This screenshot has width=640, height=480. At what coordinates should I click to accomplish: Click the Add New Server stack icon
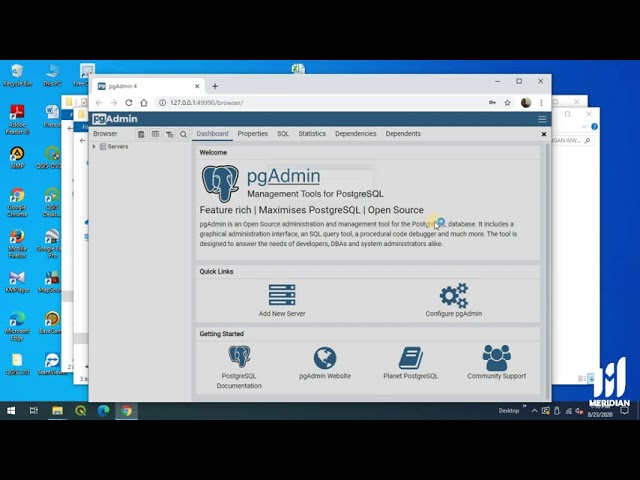tap(282, 295)
